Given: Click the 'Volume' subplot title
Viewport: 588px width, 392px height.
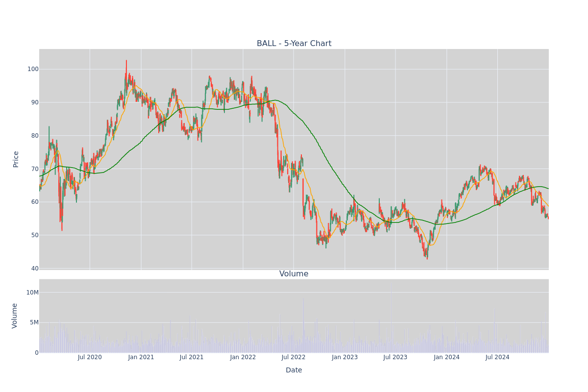Looking at the screenshot, I should [294, 274].
